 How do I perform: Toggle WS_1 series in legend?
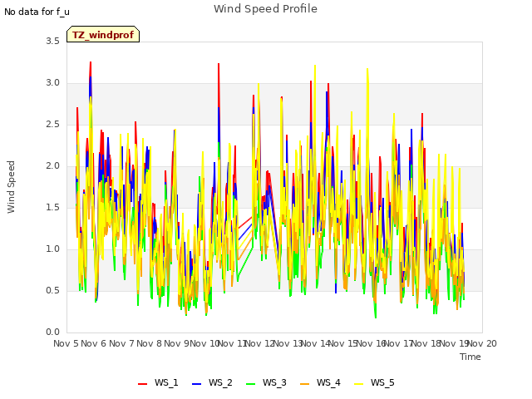(158, 382)
